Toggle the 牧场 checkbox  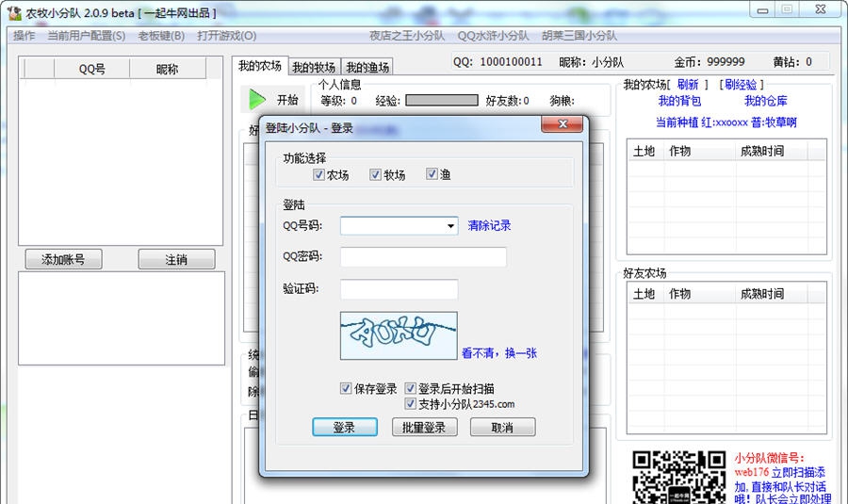(x=375, y=174)
